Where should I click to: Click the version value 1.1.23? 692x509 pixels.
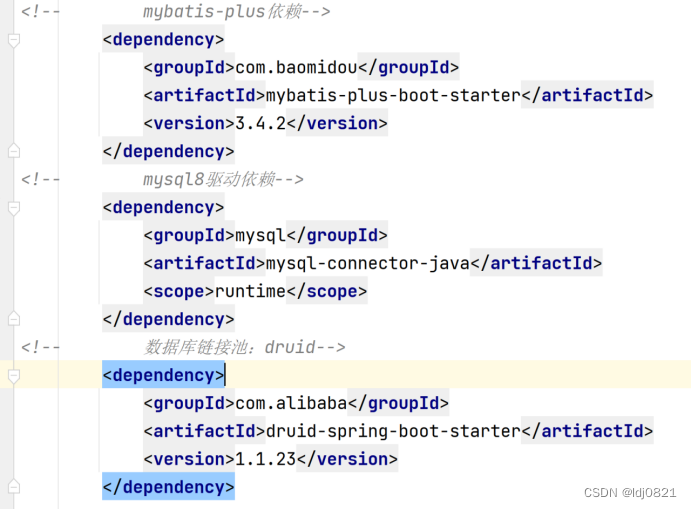tap(266, 459)
